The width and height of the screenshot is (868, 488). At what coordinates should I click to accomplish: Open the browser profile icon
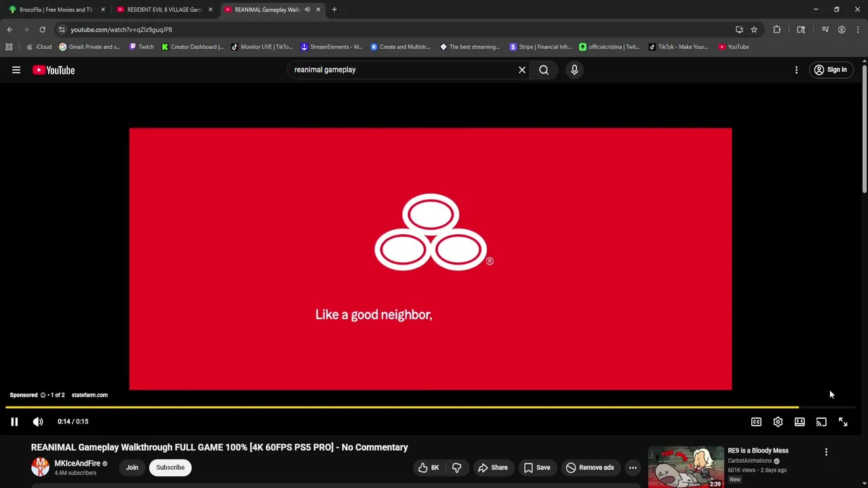pyautogui.click(x=842, y=30)
